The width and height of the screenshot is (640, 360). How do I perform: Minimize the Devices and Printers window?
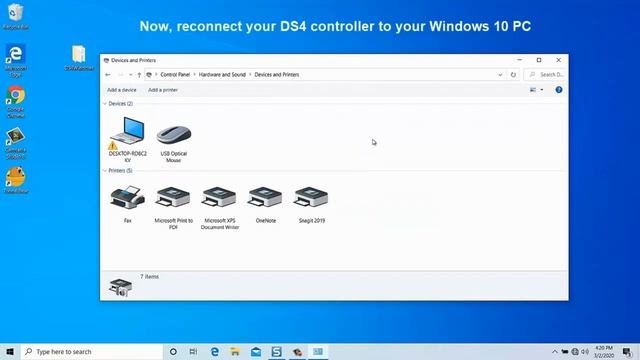520,60
